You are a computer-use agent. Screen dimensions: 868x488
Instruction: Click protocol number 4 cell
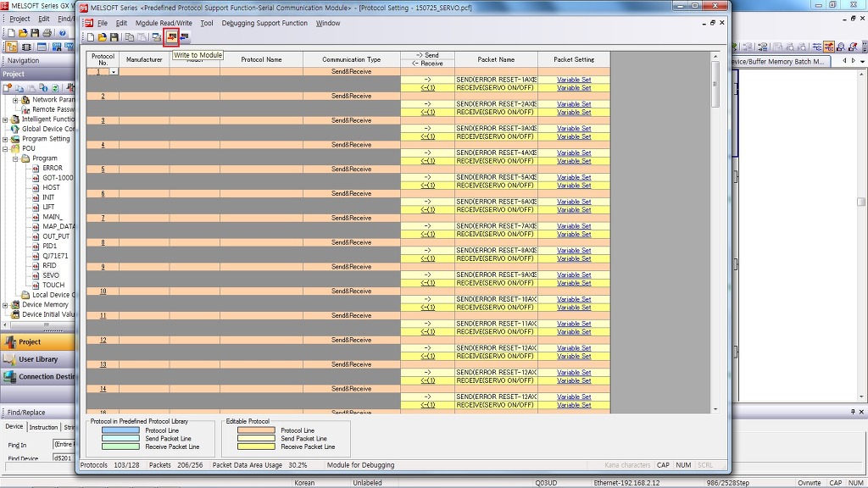(103, 145)
